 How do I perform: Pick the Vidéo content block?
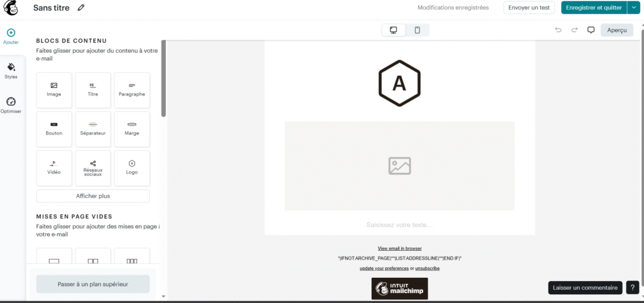(x=54, y=167)
